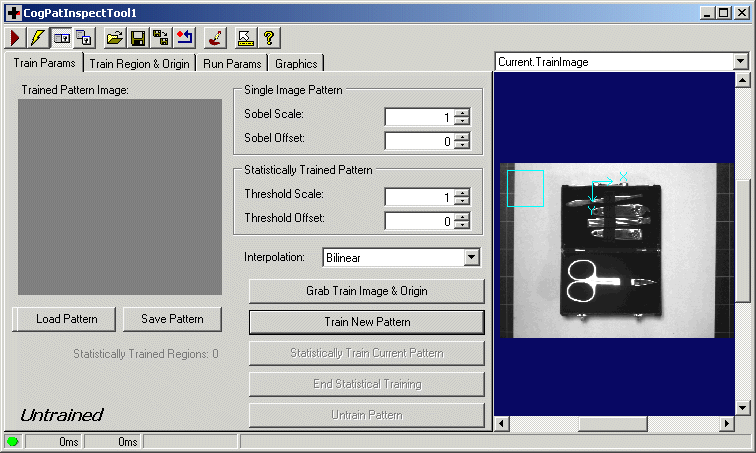Click the CogPatInspectTool1 title bar icon
Image resolution: width=756 pixels, height=453 pixels.
tap(14, 13)
